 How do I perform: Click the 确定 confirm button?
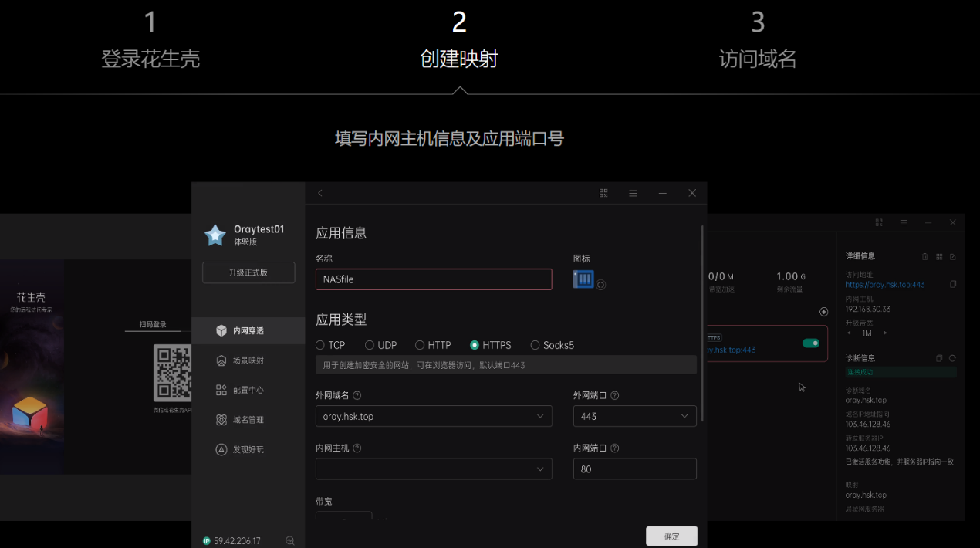click(671, 536)
